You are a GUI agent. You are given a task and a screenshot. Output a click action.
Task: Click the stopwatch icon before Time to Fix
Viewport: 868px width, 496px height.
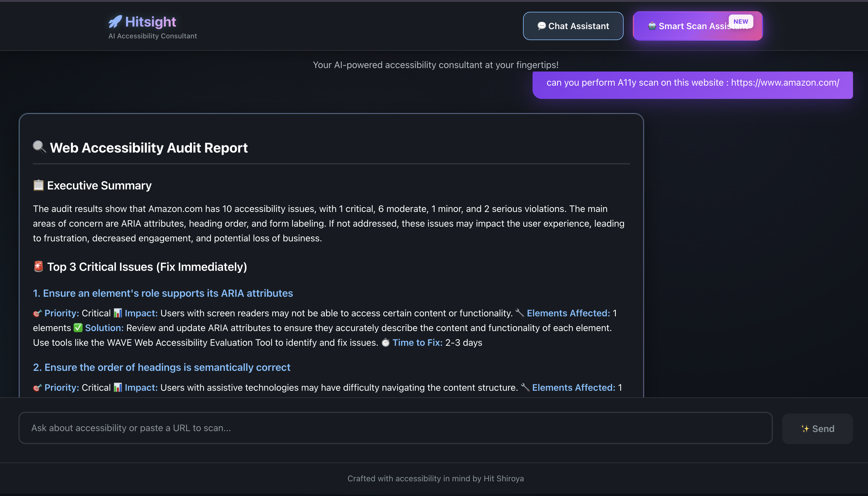pos(385,342)
